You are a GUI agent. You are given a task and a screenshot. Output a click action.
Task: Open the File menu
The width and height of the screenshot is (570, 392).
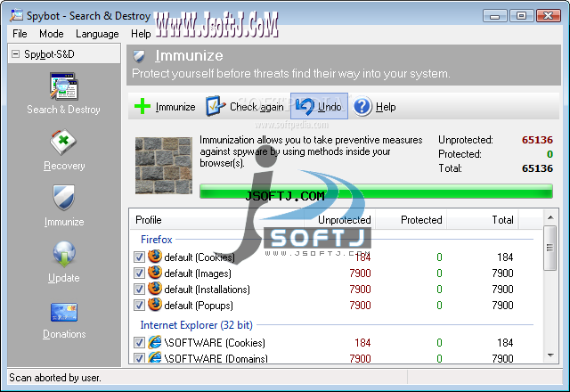[x=20, y=34]
